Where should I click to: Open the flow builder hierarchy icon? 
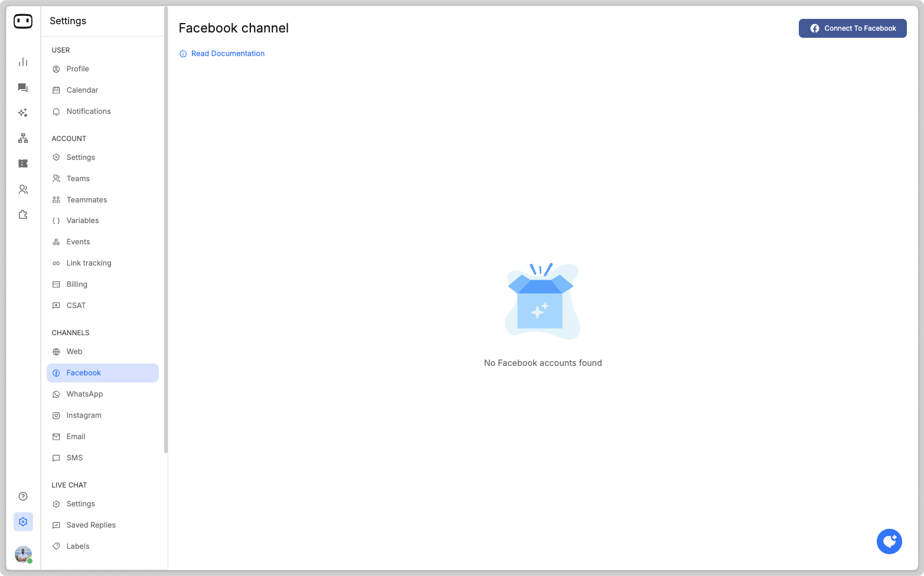pyautogui.click(x=23, y=138)
